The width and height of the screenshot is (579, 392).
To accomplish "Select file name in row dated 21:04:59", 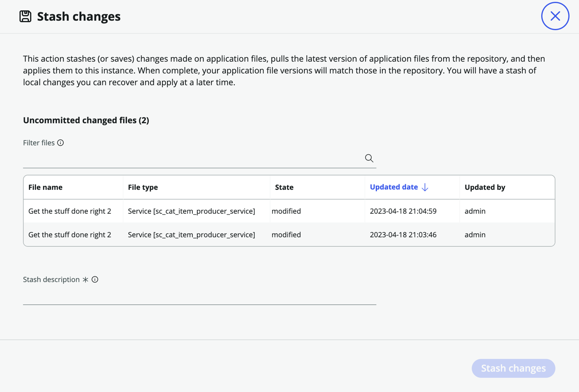I will [x=70, y=211].
